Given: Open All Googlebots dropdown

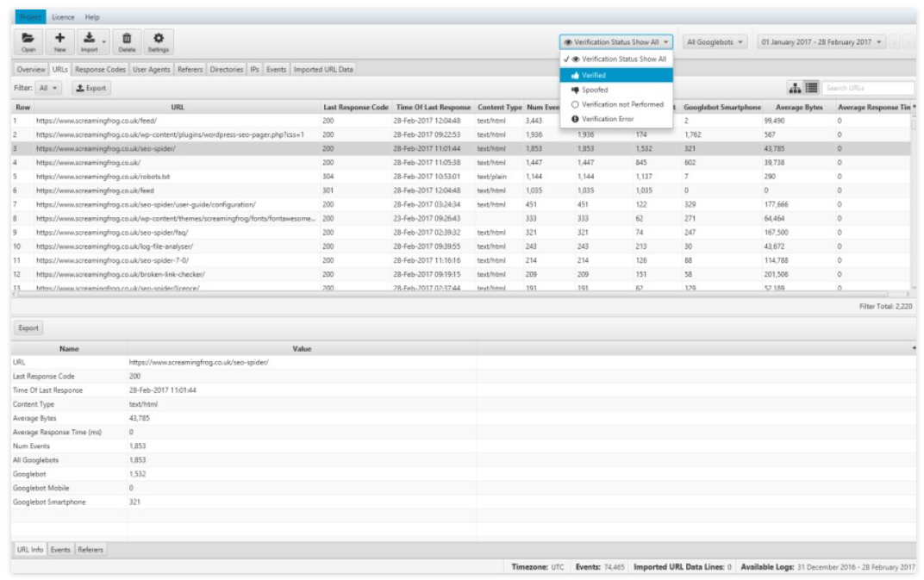Looking at the screenshot, I should pos(715,42).
